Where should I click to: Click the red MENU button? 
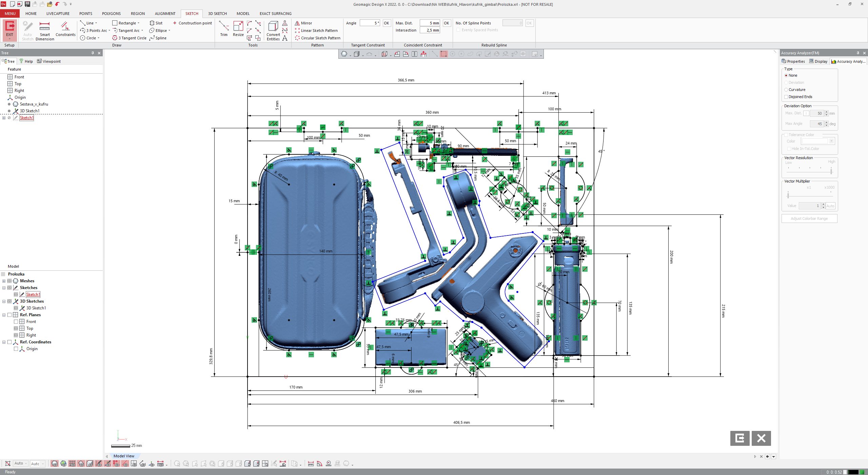pyautogui.click(x=10, y=14)
